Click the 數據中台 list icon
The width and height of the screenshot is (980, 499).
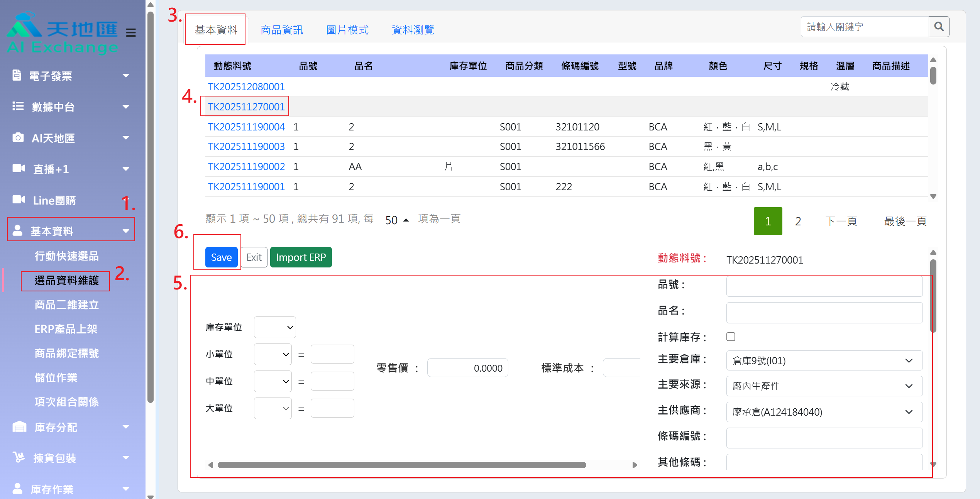(18, 106)
